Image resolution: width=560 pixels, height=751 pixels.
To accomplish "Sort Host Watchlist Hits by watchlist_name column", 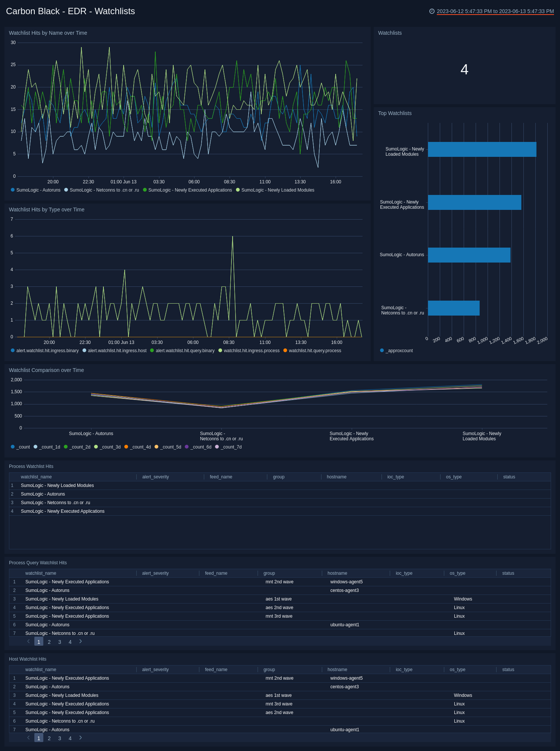I will coord(41,670).
